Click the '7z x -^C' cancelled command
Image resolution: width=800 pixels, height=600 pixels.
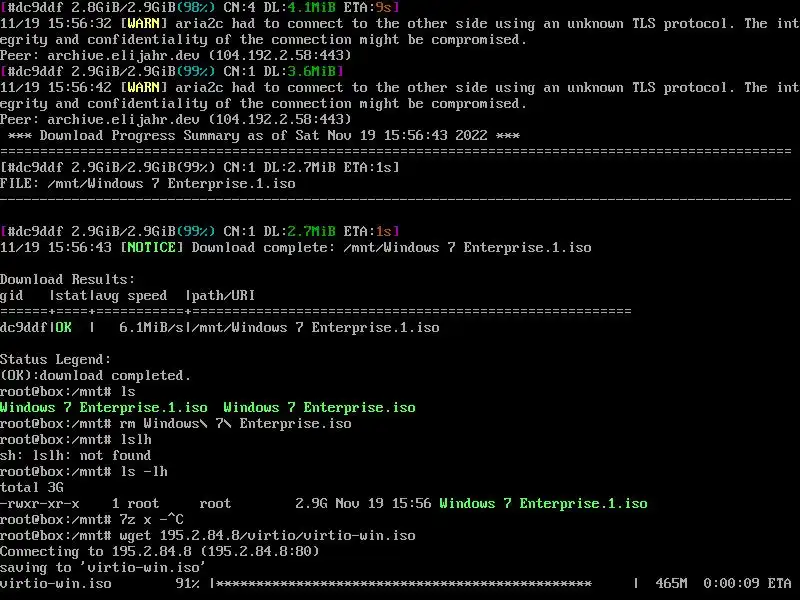(x=152, y=519)
